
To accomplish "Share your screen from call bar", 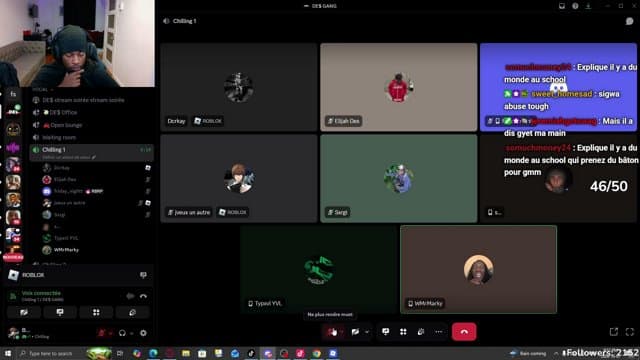I will tap(386, 332).
